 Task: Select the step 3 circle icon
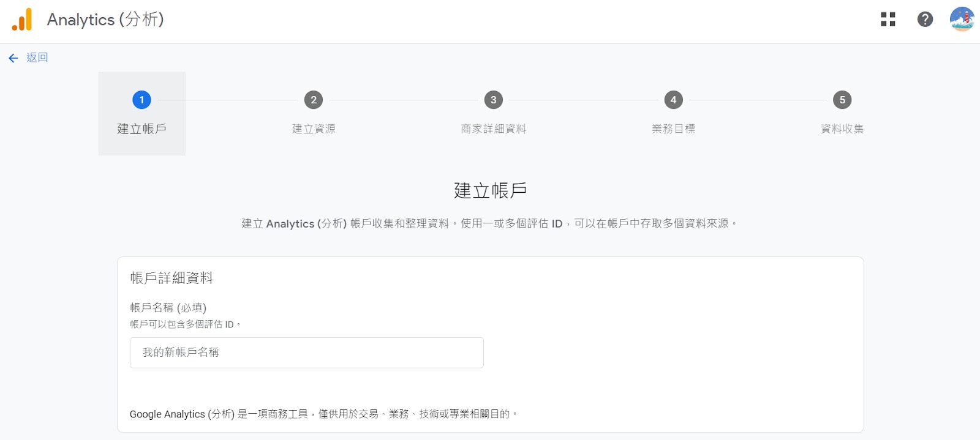click(493, 100)
